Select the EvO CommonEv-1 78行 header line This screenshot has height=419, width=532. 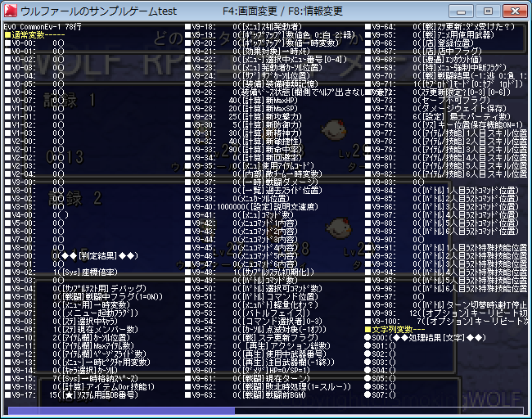click(x=43, y=26)
